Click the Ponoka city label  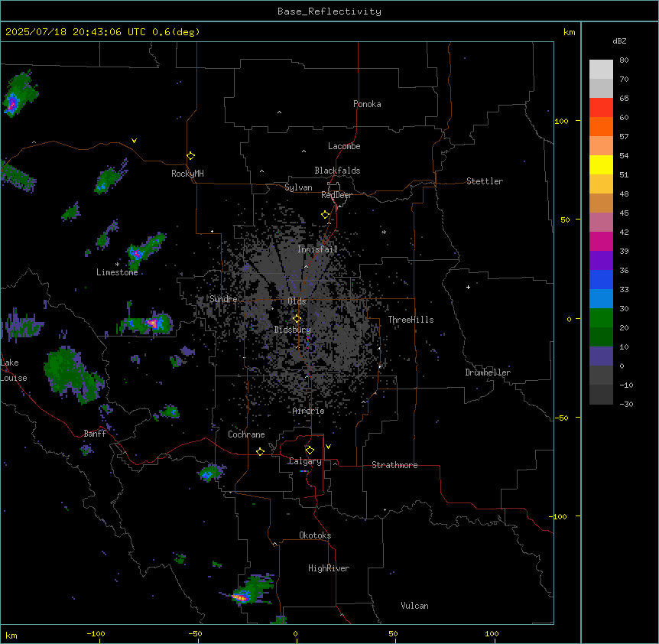367,104
